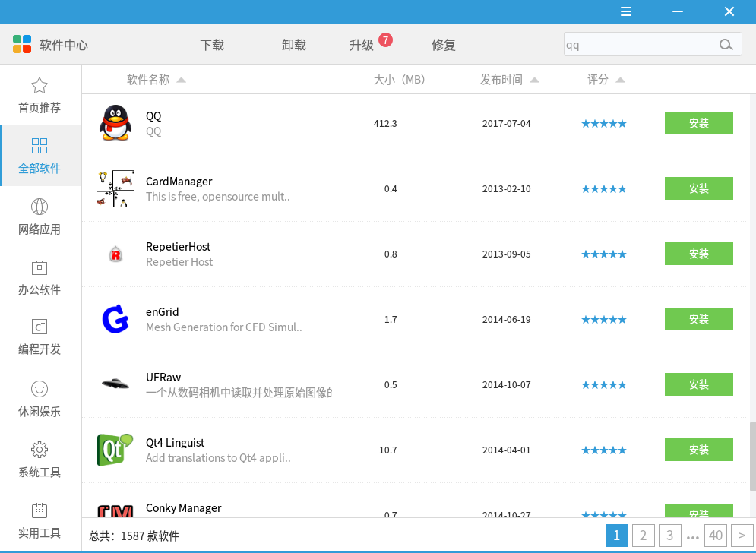Click the software center logo icon
Screen dimensions: 756x553
point(22,44)
